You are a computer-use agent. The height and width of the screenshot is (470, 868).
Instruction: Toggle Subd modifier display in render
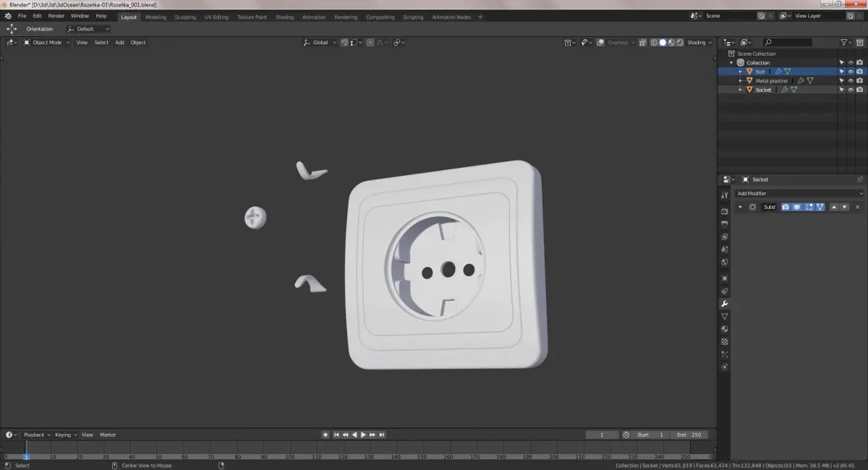pyautogui.click(x=785, y=207)
